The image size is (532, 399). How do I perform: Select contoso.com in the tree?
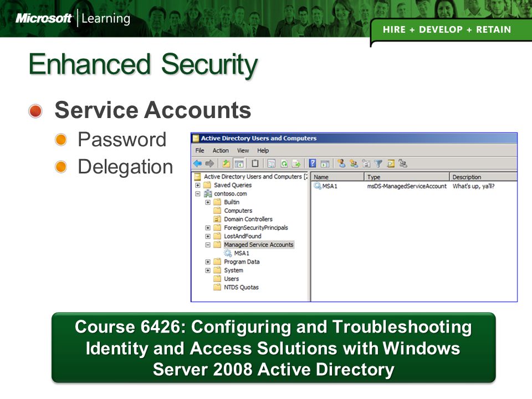231,194
